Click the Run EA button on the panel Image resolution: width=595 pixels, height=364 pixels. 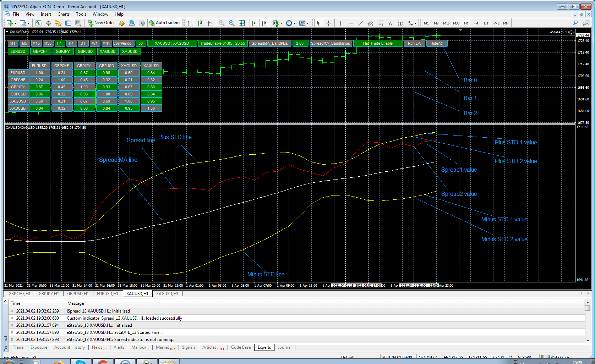tap(414, 43)
